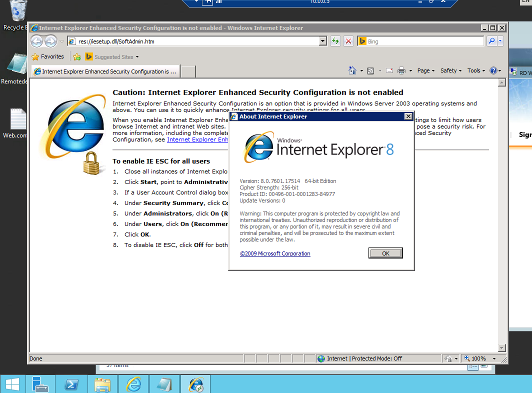Open the Internet Explorer Enhanced Security link
This screenshot has height=393, width=532.
click(x=197, y=139)
